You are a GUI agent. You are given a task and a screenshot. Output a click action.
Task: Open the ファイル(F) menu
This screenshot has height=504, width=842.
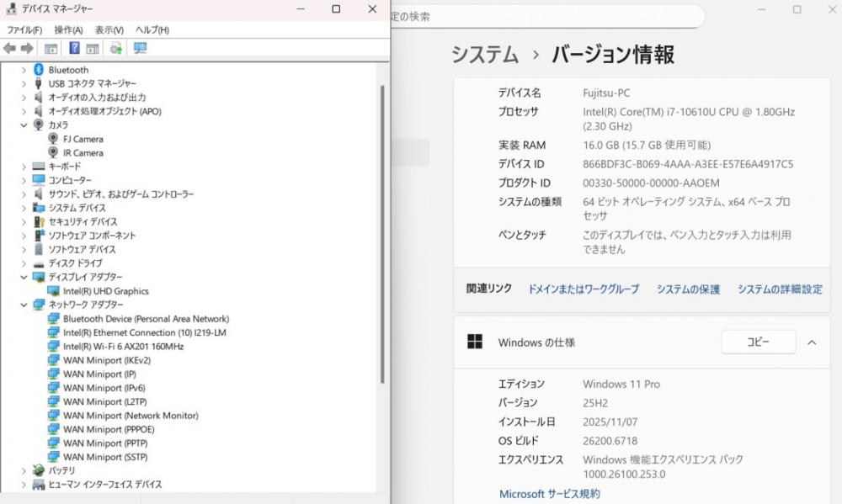click(24, 30)
